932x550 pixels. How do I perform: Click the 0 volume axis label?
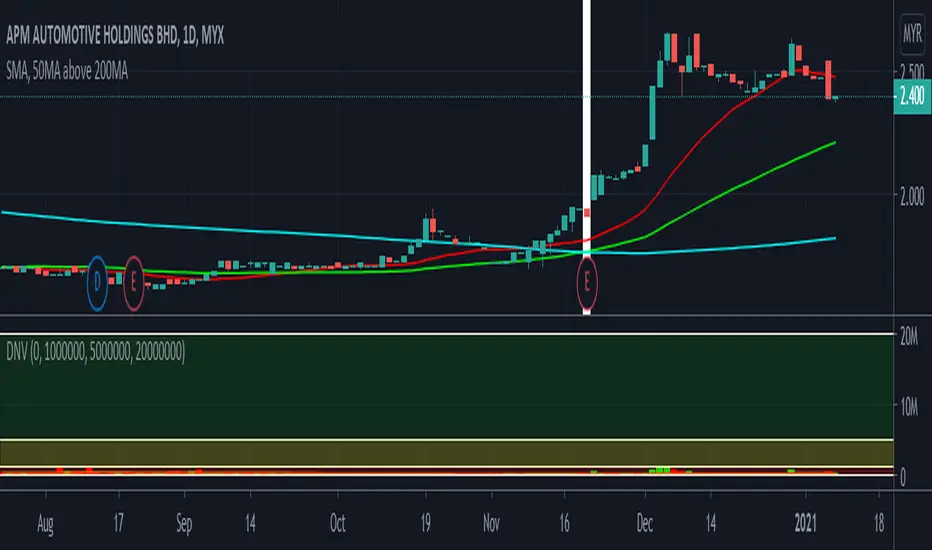(903, 477)
